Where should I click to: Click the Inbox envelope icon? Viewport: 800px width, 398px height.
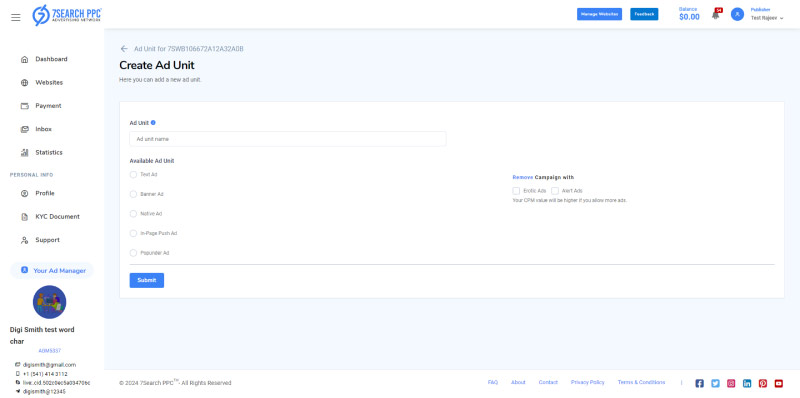click(24, 130)
